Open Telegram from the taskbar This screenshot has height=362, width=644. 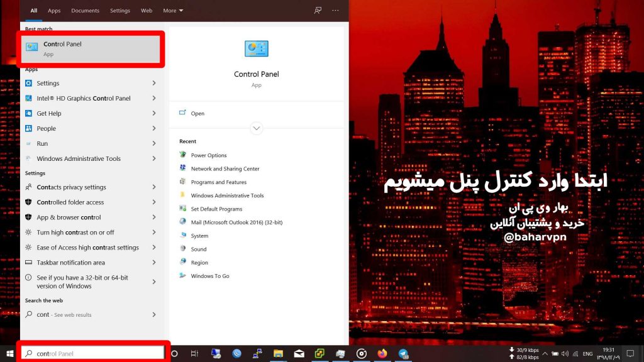point(403,354)
